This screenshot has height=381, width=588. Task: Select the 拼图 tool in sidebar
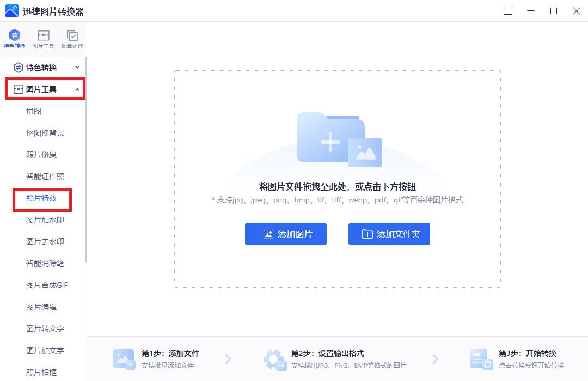click(34, 111)
